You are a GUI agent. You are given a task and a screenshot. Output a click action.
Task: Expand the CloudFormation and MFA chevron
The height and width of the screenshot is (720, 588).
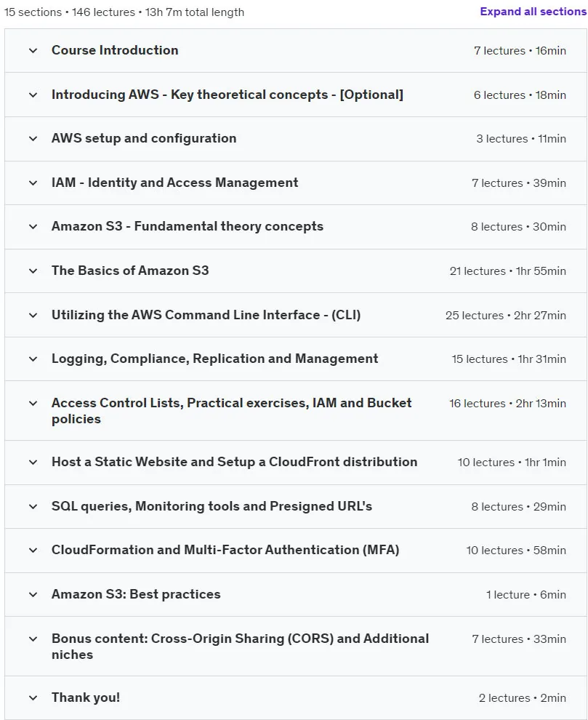point(33,550)
